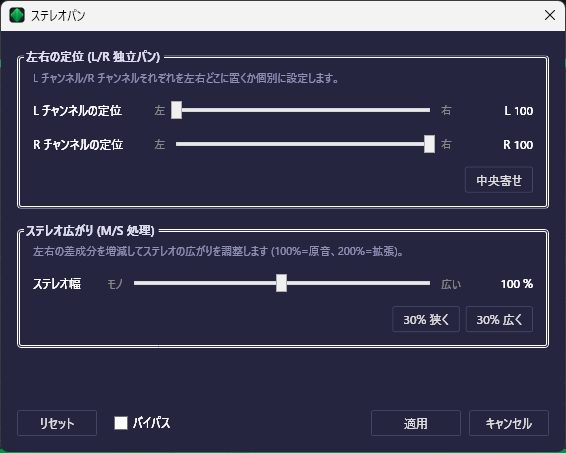Click the L 100 value text
This screenshot has height=453, width=566.
click(518, 111)
